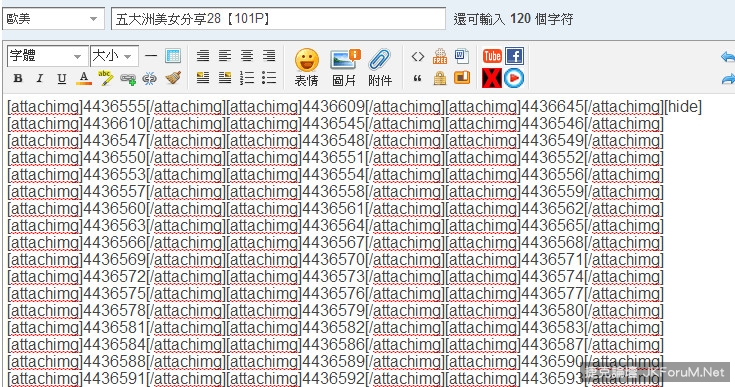The image size is (735, 387).
Task: Insert a quote block
Action: click(x=417, y=78)
